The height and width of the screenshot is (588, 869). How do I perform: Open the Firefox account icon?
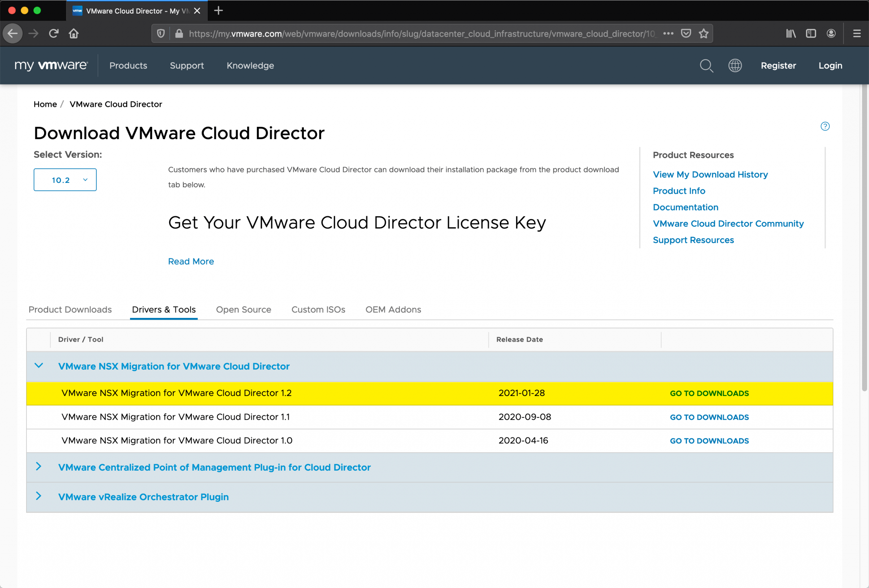(831, 34)
